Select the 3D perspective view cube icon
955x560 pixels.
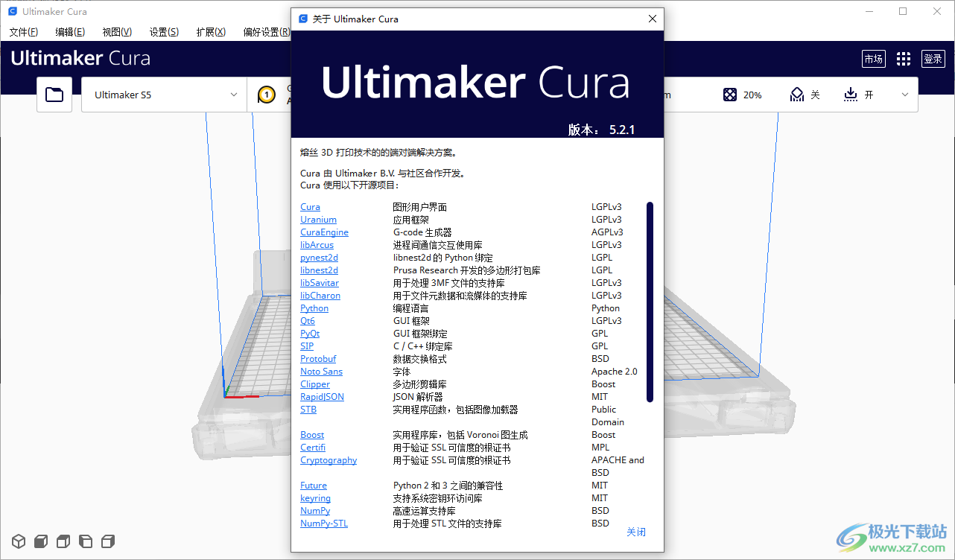point(19,541)
